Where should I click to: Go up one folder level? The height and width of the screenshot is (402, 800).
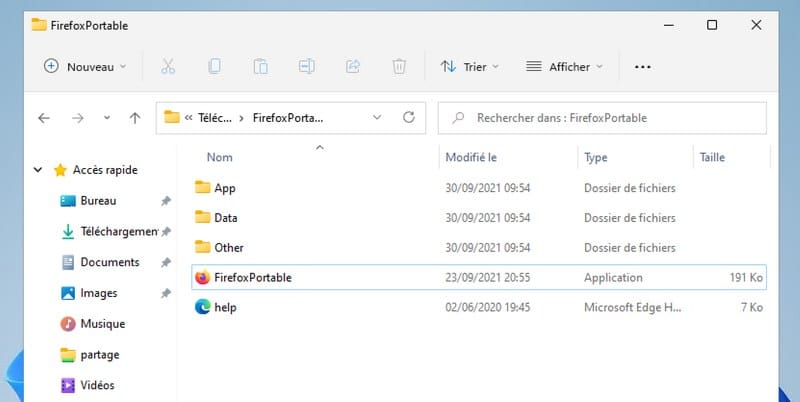coord(135,118)
